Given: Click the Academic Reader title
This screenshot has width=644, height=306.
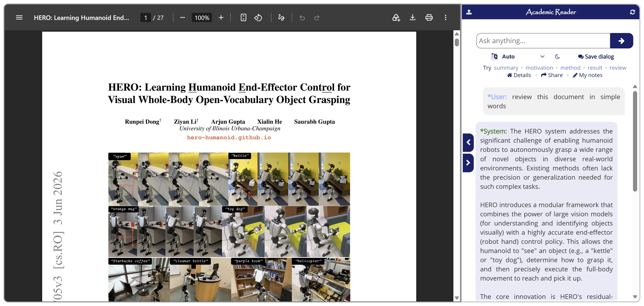Looking at the screenshot, I should 551,12.
